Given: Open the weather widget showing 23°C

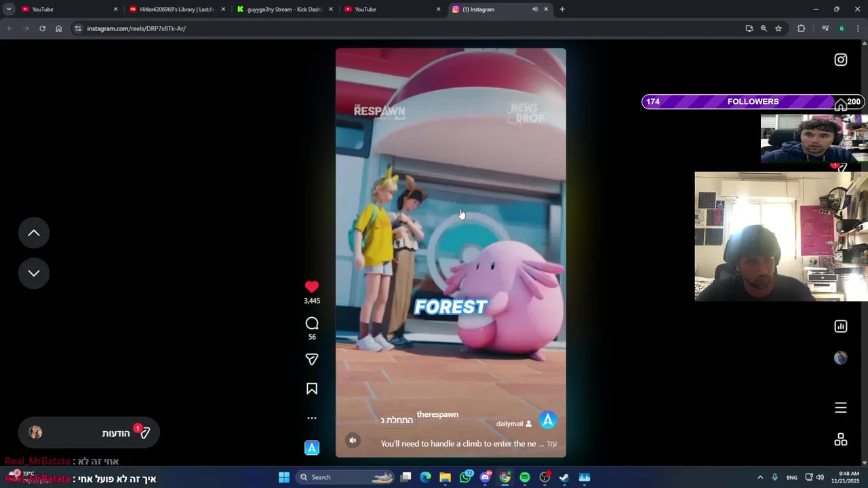Looking at the screenshot, I should point(27,476).
